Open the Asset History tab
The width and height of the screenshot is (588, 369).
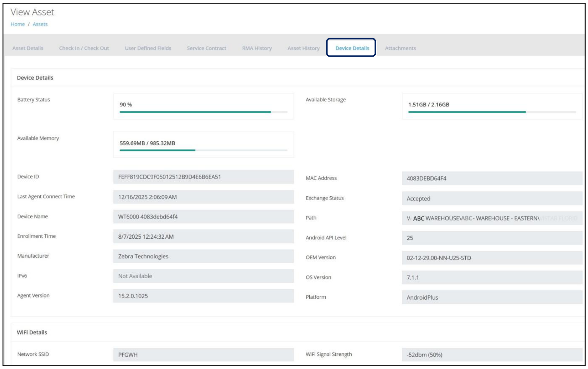304,48
